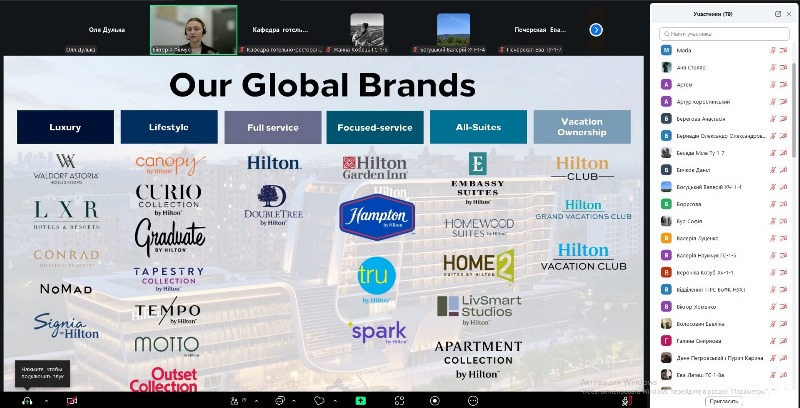Viewport: 800px width, 408px height.
Task: Click Артем's muted microphone icon
Action: [x=772, y=85]
